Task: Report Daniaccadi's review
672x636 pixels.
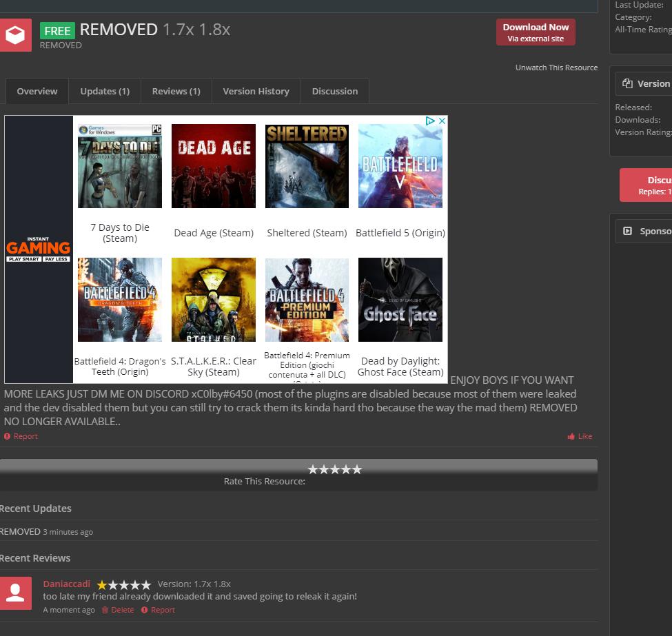Action: pyautogui.click(x=158, y=610)
